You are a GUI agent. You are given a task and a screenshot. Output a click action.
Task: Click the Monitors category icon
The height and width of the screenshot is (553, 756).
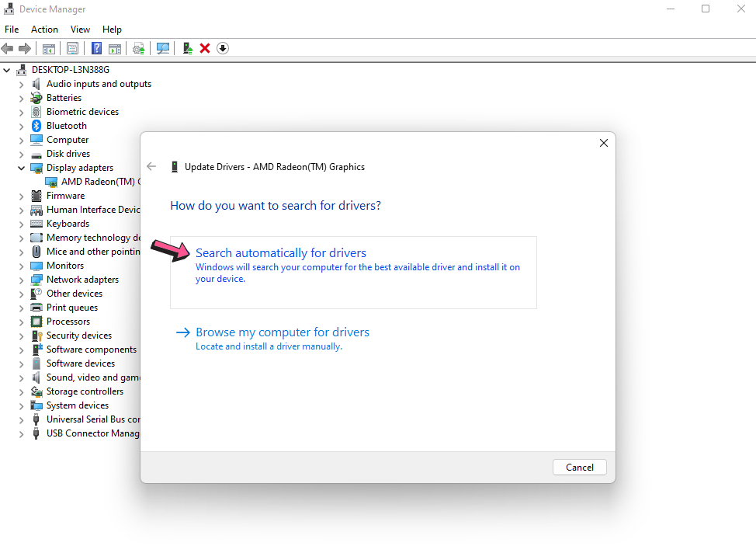pos(36,266)
